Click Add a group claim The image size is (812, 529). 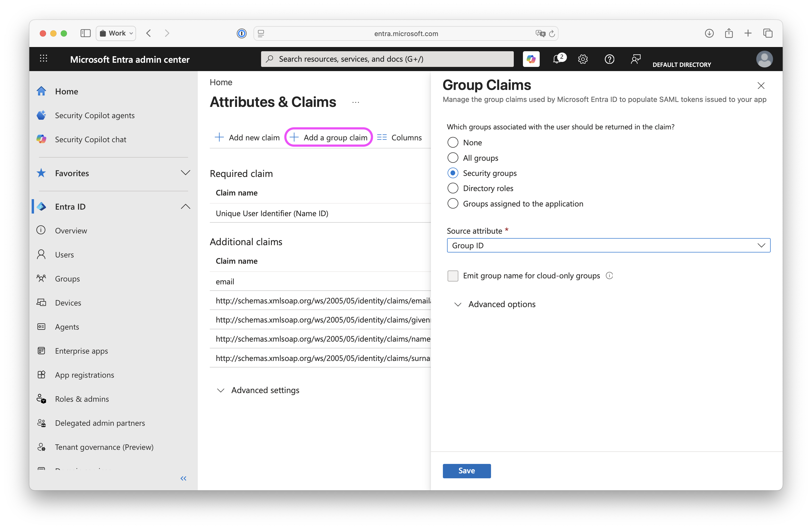pos(328,137)
